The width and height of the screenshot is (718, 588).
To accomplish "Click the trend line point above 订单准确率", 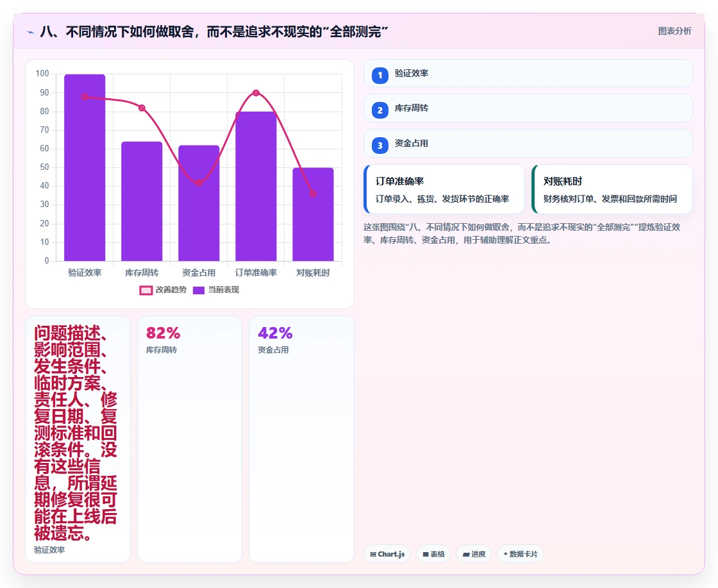I will [256, 93].
